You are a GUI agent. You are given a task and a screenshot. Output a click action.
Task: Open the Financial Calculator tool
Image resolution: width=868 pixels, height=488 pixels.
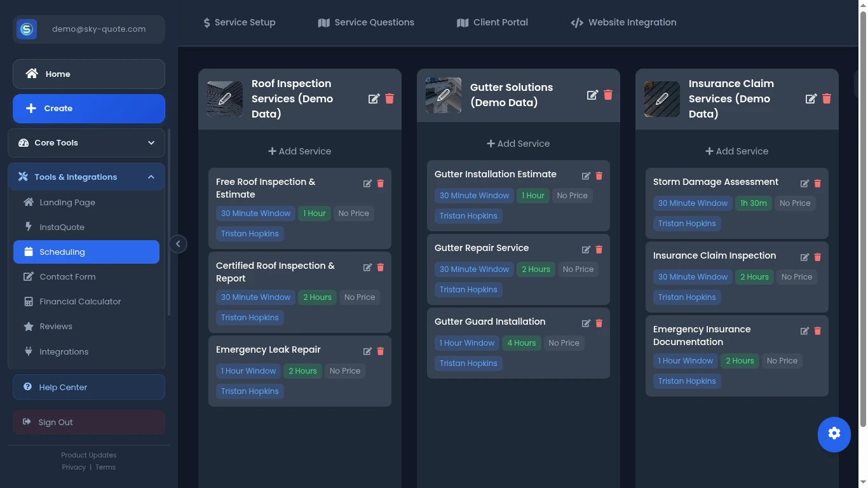[x=80, y=301]
